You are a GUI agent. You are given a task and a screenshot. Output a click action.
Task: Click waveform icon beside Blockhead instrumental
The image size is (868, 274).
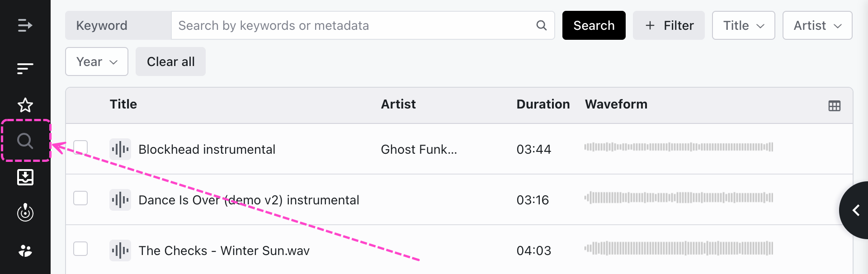(x=120, y=149)
